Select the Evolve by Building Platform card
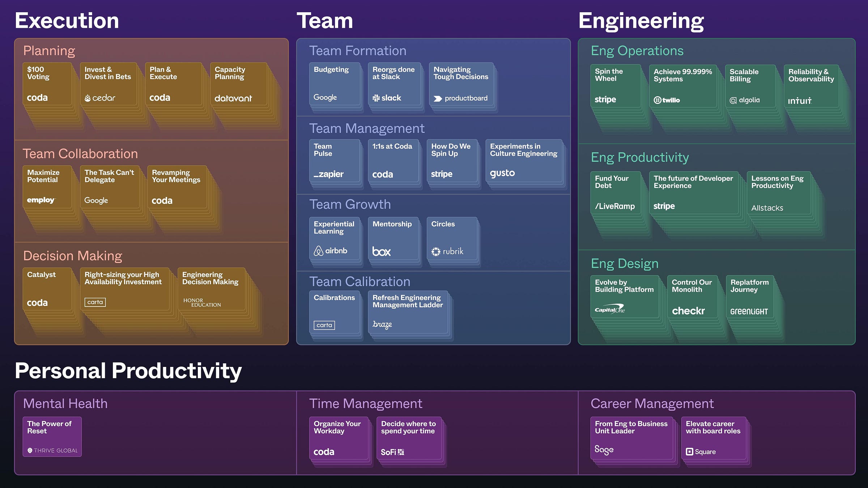The width and height of the screenshot is (868, 488). tap(625, 297)
